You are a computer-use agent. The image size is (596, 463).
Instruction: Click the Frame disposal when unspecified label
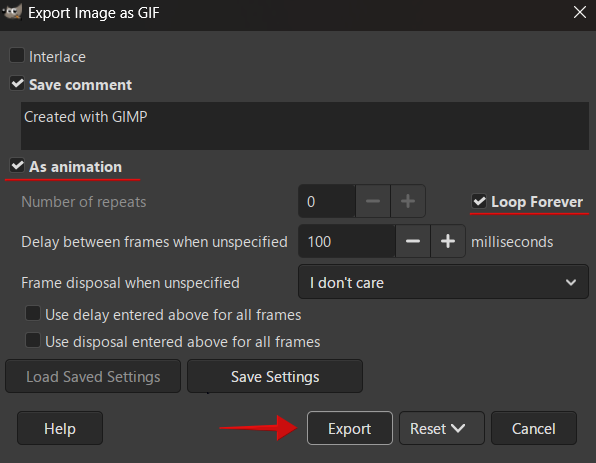coord(130,283)
